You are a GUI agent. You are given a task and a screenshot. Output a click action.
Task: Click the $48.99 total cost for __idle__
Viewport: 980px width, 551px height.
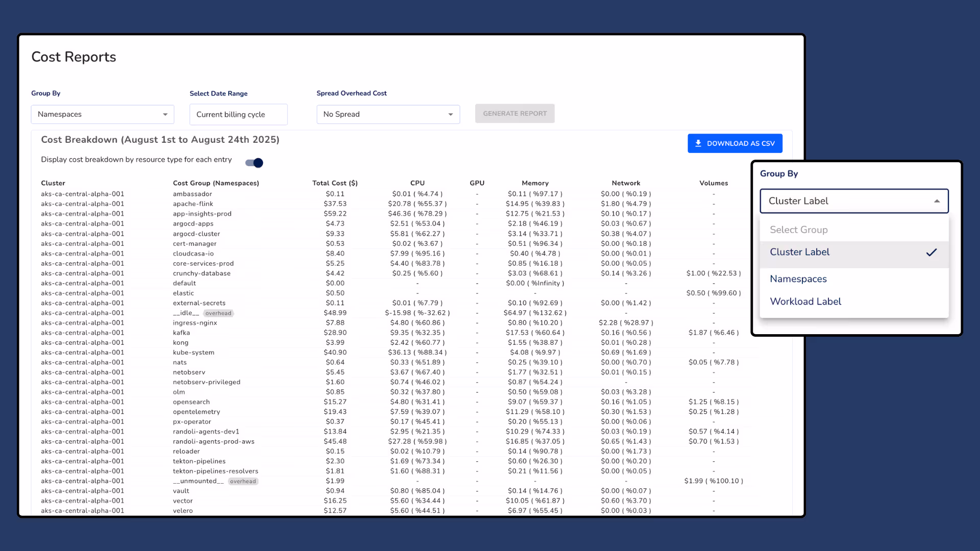click(x=335, y=313)
